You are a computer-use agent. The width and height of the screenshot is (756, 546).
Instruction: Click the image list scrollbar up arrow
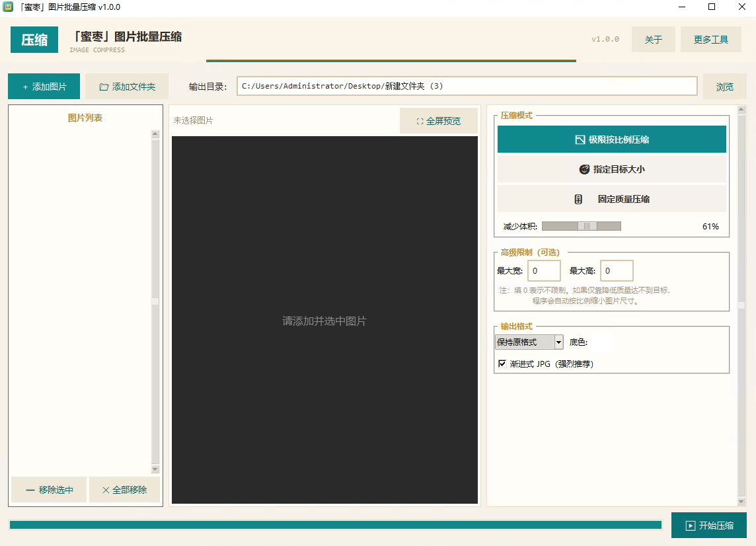point(155,134)
